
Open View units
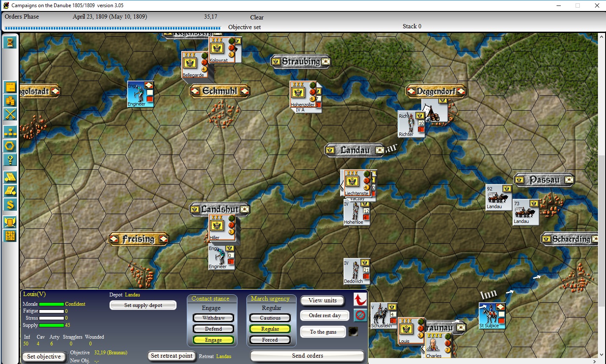pos(322,301)
